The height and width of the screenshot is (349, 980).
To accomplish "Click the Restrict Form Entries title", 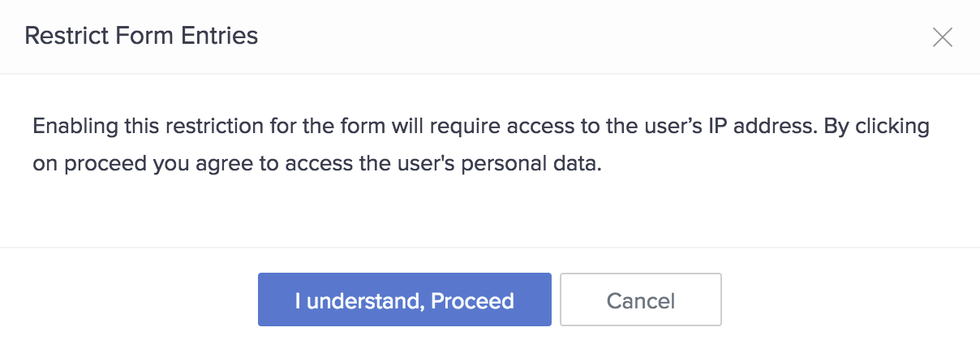I will [141, 36].
